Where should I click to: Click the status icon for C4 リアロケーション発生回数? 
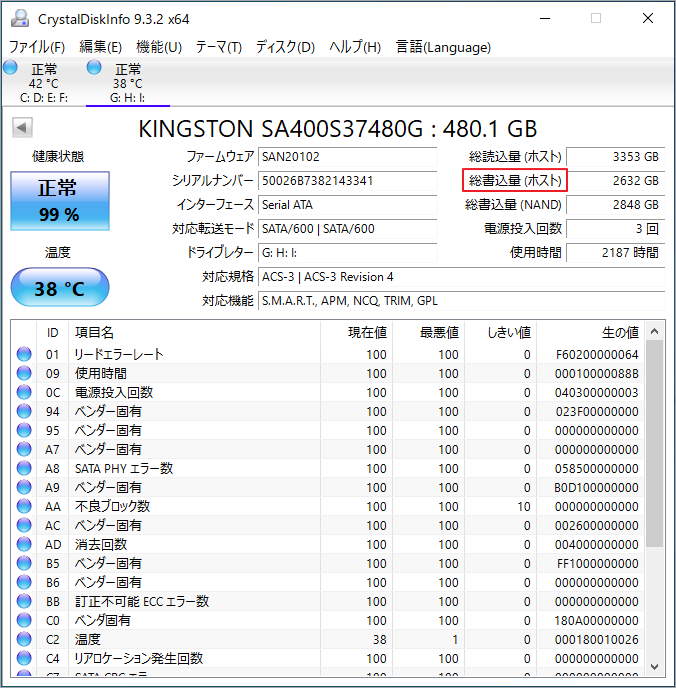point(24,658)
